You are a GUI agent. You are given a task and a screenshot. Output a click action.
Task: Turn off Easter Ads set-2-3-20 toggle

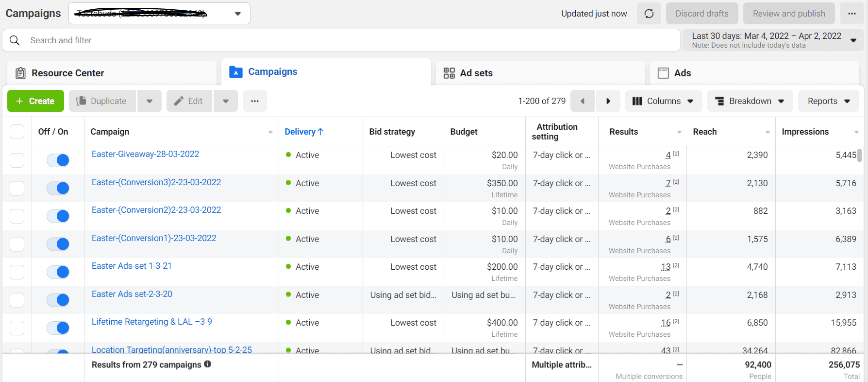click(58, 300)
